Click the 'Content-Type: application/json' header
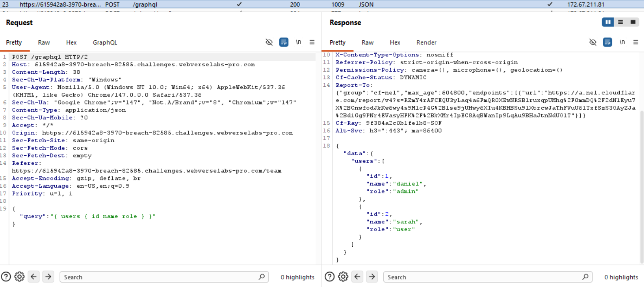Screen dimensions: 644x287 click(x=69, y=110)
